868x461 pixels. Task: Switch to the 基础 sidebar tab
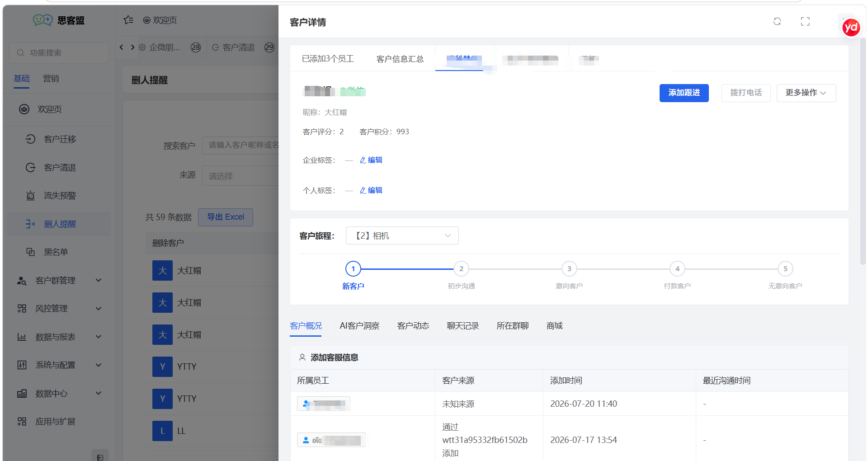pyautogui.click(x=22, y=79)
